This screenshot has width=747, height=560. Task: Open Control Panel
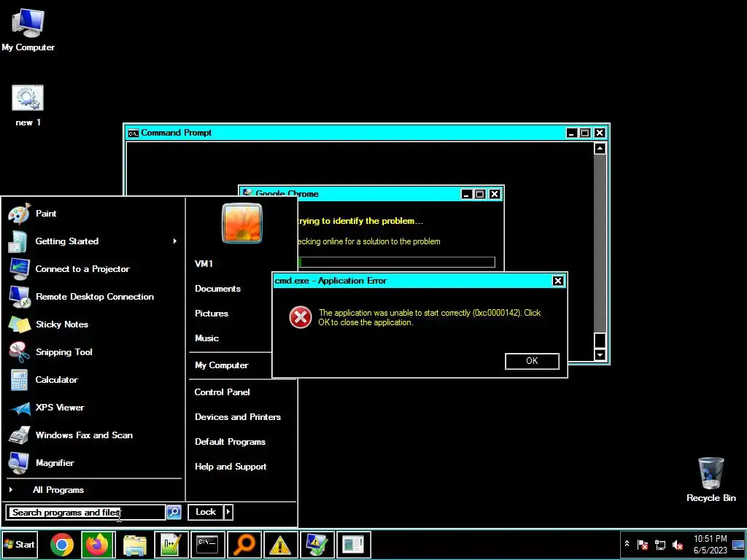coord(222,392)
